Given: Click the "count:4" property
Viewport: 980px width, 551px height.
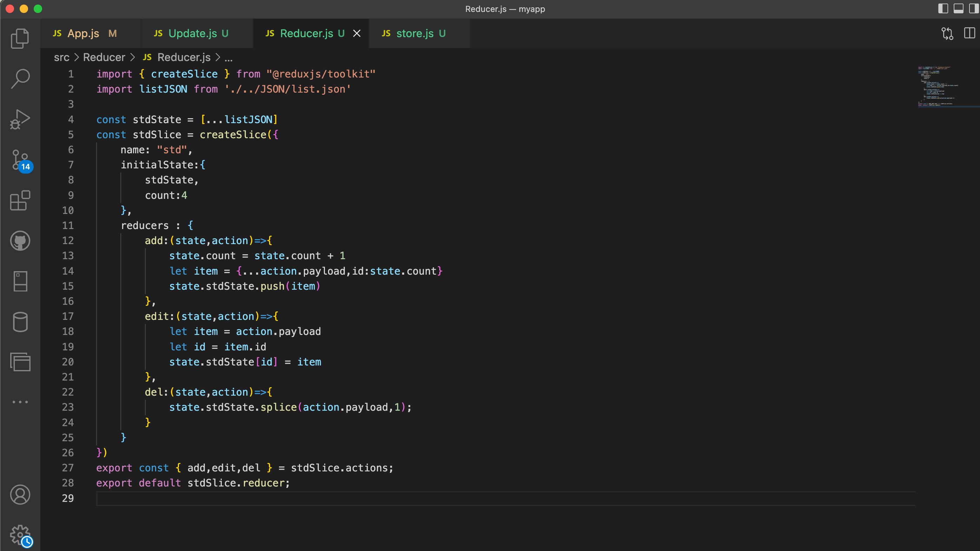Looking at the screenshot, I should click(x=166, y=195).
